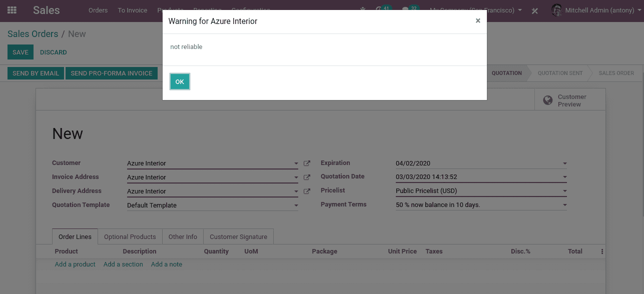Click Add a product link
The height and width of the screenshot is (294, 644).
pyautogui.click(x=75, y=264)
